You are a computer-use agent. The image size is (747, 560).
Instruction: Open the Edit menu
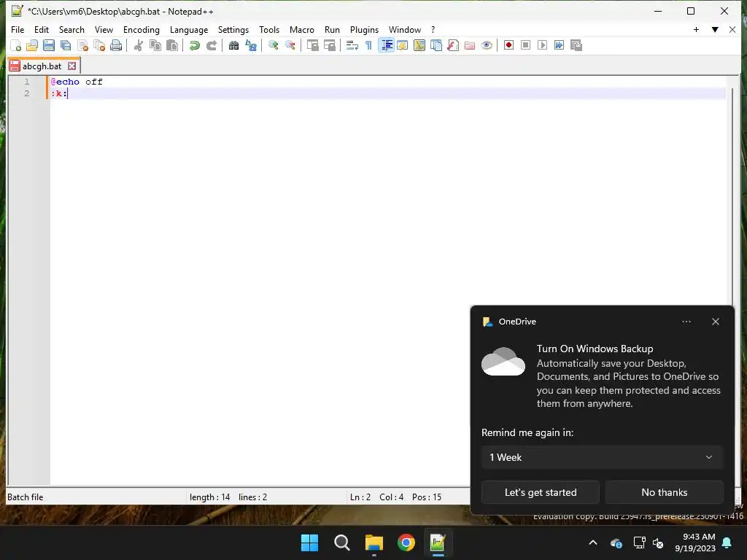tap(42, 29)
